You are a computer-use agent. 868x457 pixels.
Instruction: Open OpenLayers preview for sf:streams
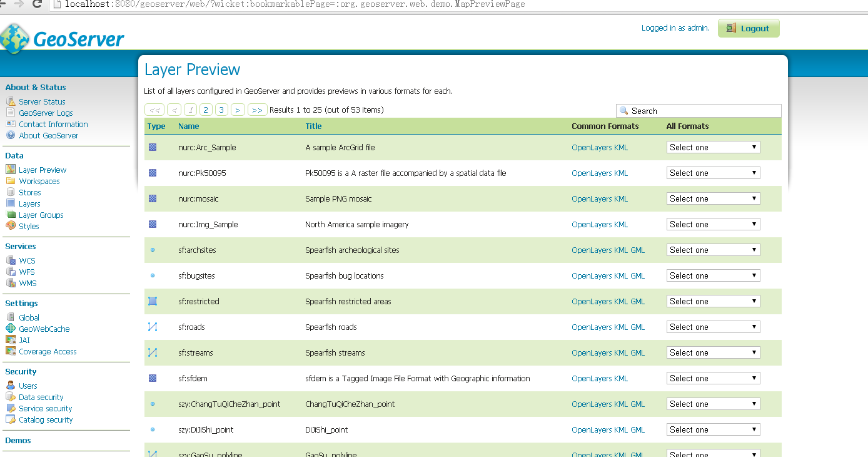coord(592,352)
